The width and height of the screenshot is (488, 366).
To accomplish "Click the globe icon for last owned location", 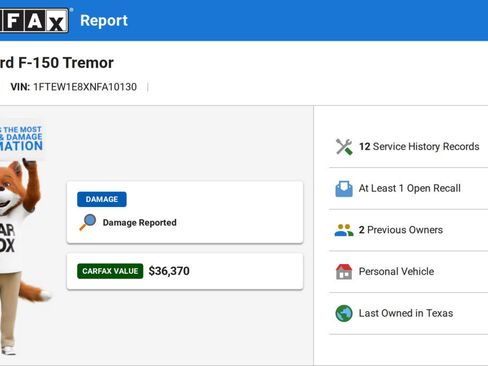I will coord(344,313).
